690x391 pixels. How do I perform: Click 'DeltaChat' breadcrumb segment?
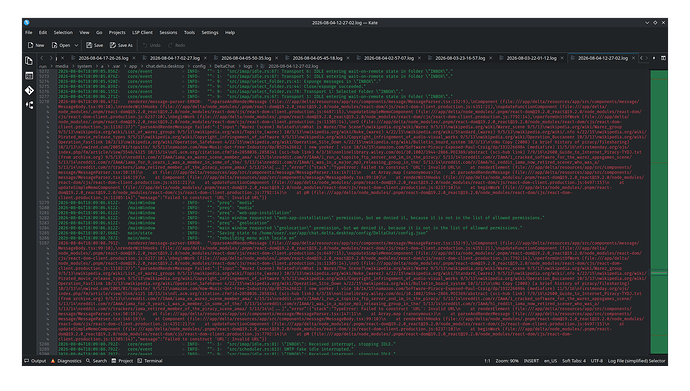(224, 66)
